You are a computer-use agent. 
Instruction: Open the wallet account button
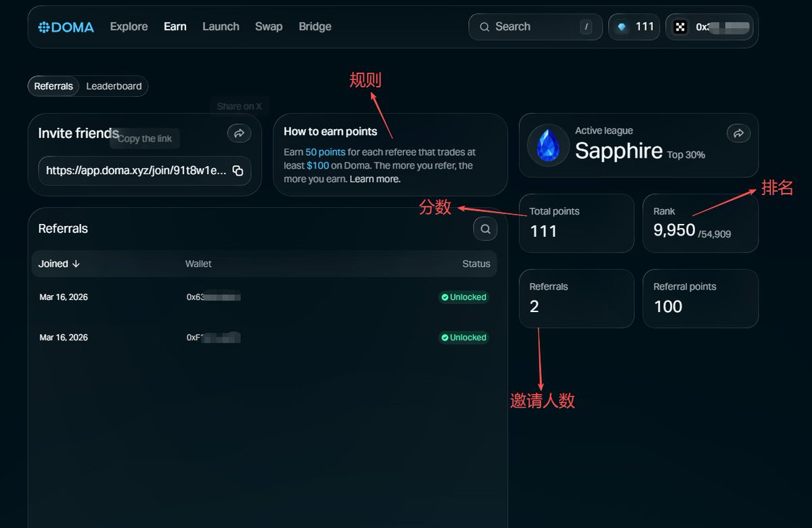pyautogui.click(x=710, y=27)
